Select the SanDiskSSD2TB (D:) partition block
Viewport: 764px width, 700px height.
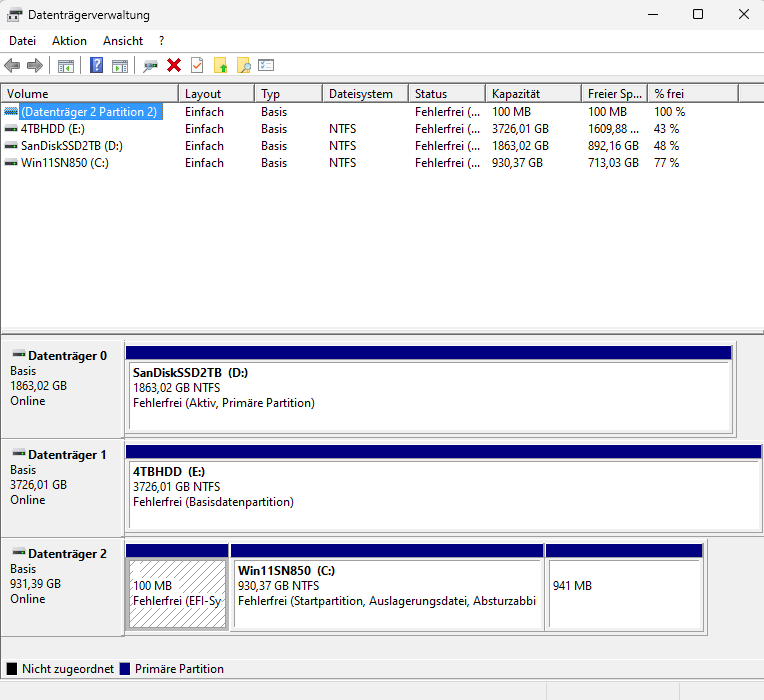(430, 389)
